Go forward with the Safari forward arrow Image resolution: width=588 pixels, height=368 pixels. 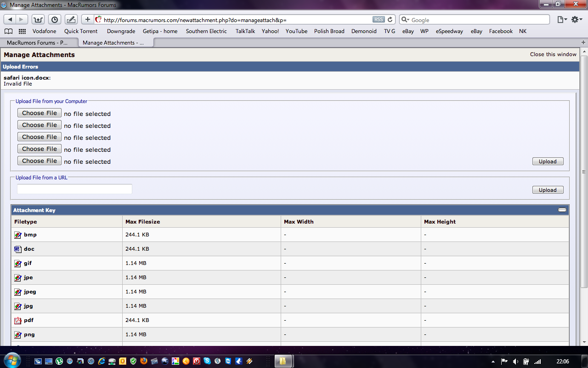tap(22, 19)
